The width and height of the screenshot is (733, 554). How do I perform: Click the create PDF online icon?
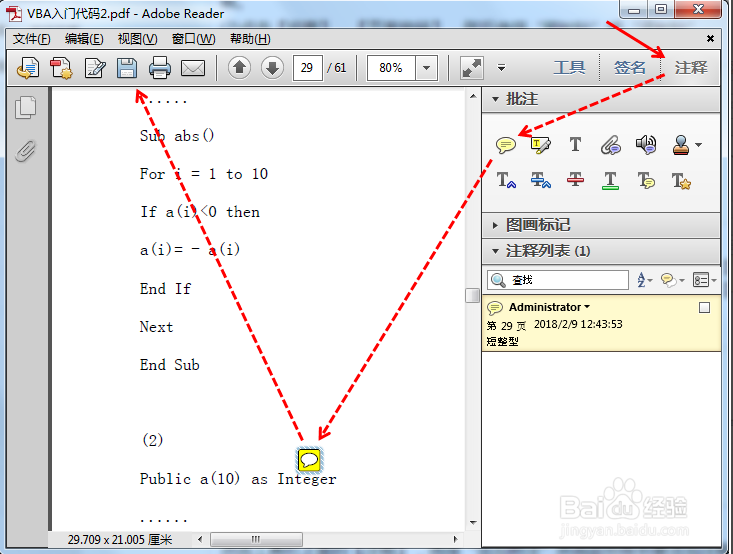coord(28,68)
